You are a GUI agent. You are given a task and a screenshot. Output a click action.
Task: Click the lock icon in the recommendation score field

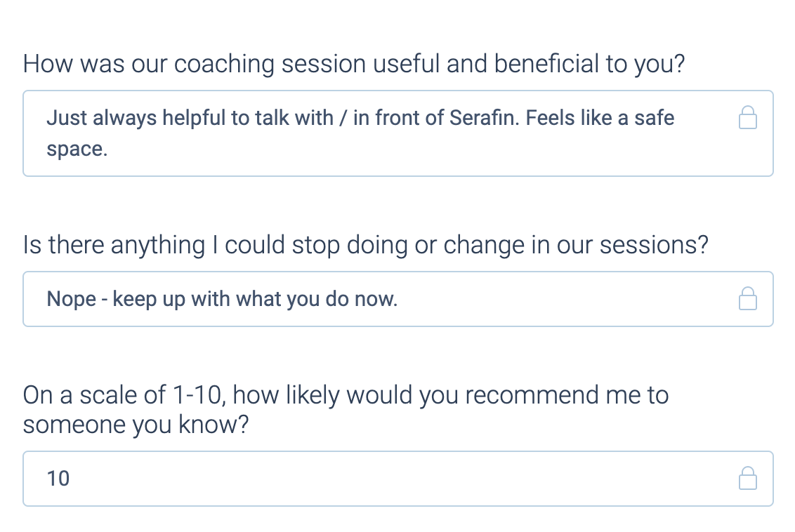click(x=748, y=479)
